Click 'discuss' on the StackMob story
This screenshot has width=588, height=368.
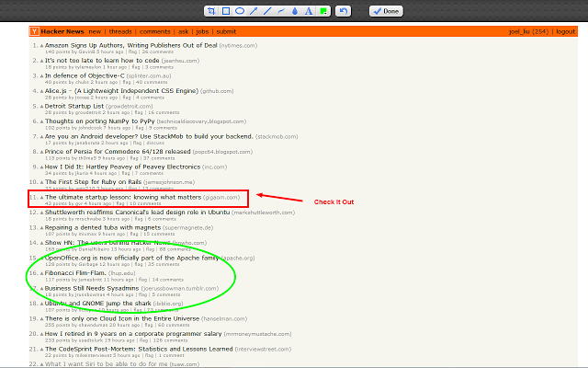point(155,143)
